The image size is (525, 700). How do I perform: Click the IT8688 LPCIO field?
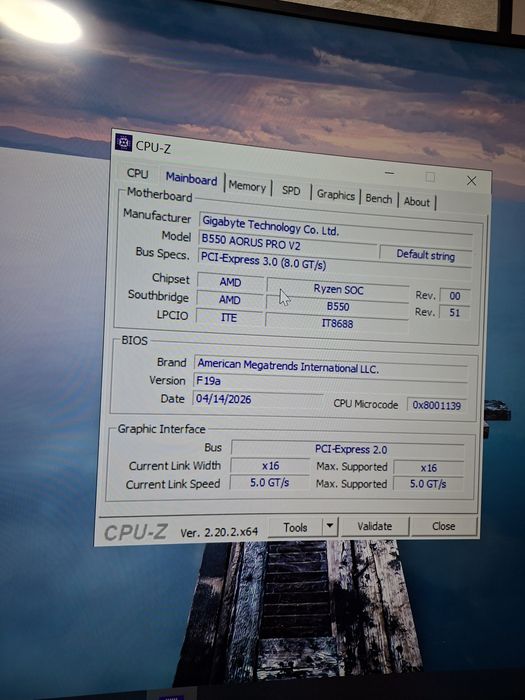click(x=337, y=323)
